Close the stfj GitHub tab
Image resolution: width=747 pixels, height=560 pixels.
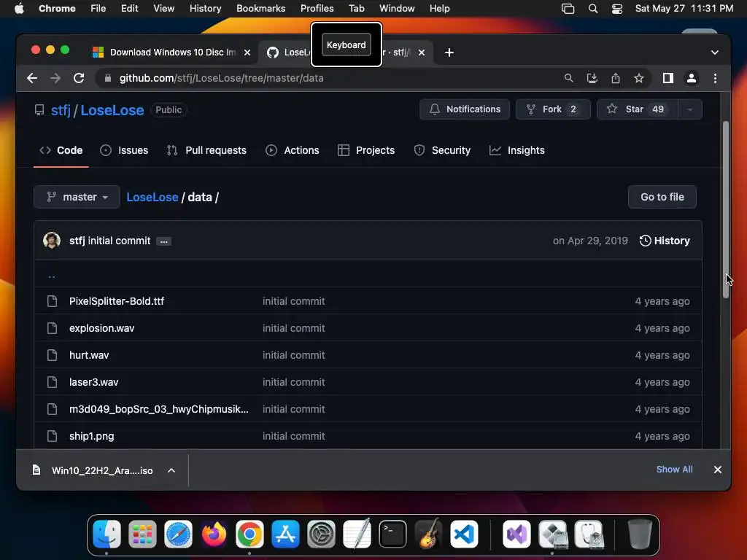pyautogui.click(x=421, y=52)
